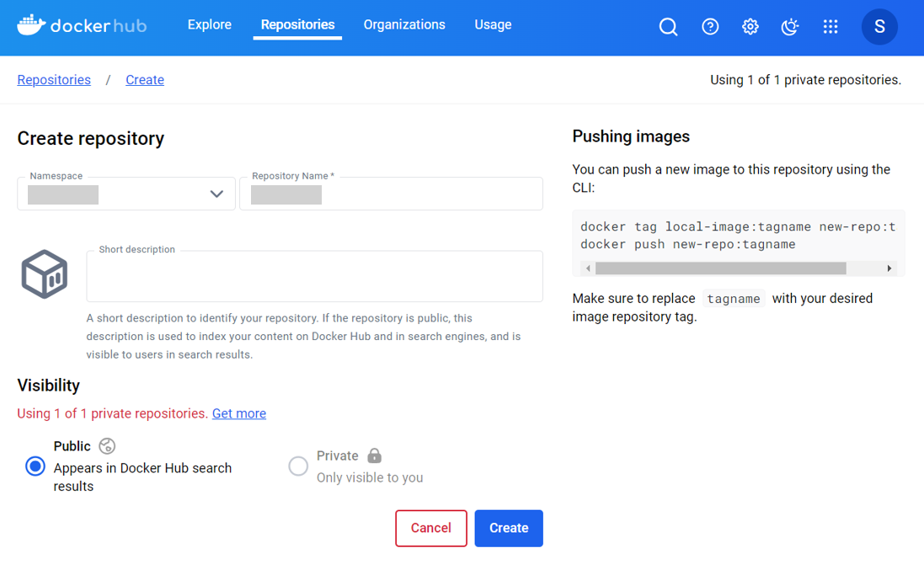Click the Only visible to you text
The image size is (924, 564).
(x=370, y=477)
